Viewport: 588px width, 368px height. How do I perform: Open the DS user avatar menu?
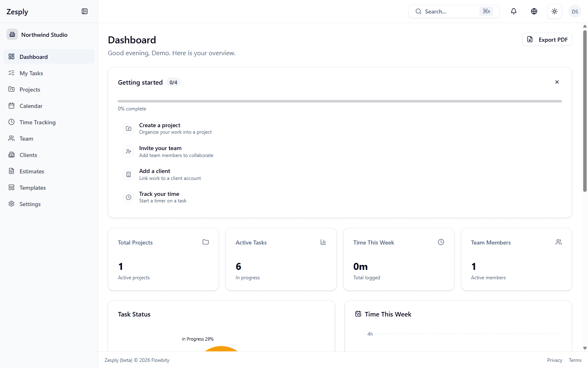(575, 11)
